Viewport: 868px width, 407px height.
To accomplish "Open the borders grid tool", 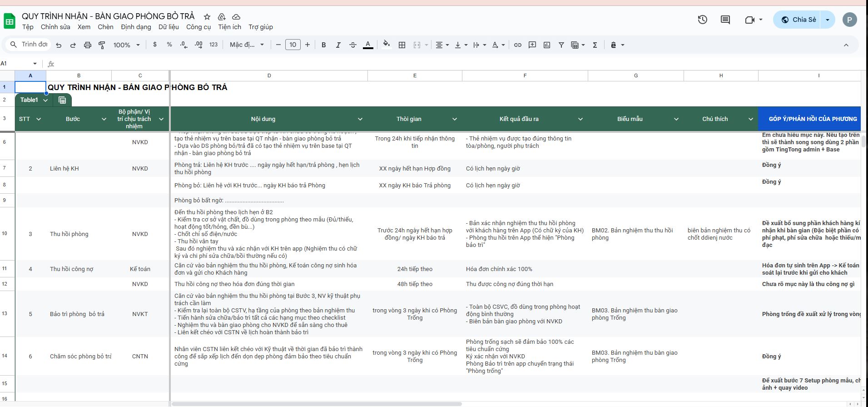I will tap(402, 45).
